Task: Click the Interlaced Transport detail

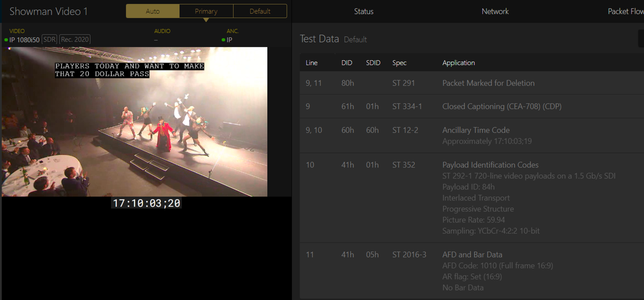Action: [x=476, y=198]
